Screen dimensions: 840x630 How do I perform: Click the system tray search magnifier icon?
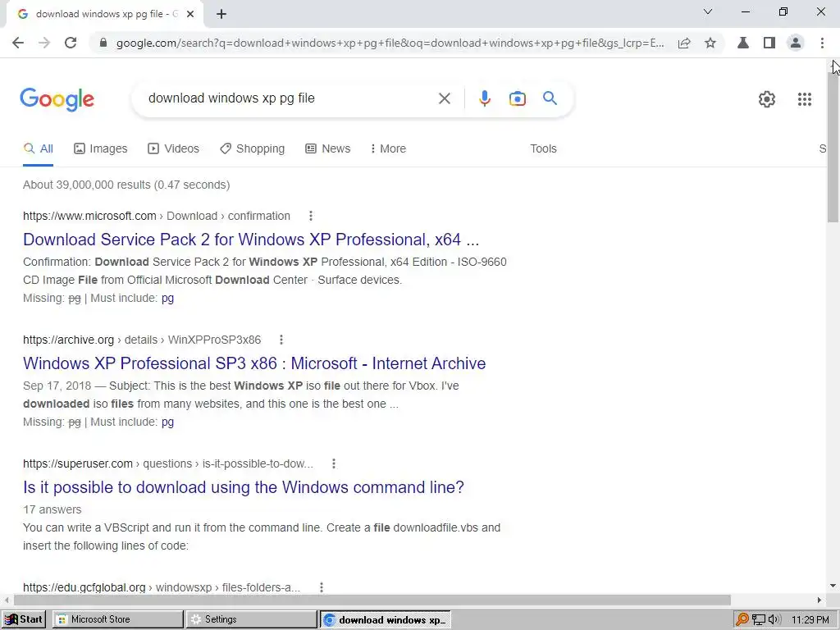click(x=742, y=620)
